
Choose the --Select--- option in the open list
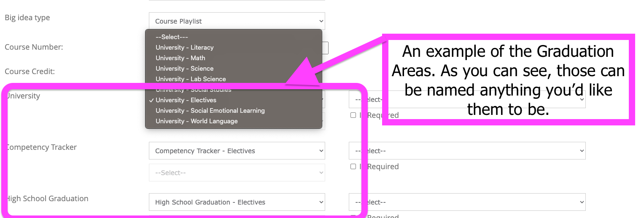tap(234, 37)
